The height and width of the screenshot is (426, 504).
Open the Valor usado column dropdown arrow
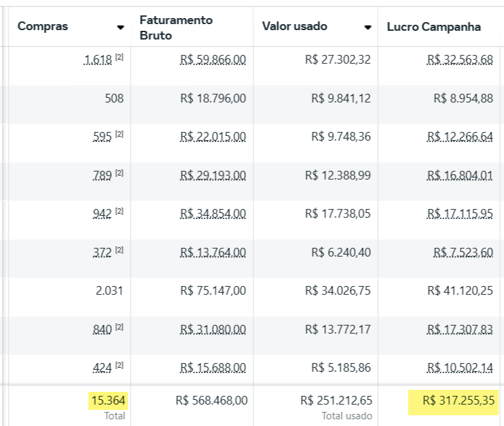point(367,27)
